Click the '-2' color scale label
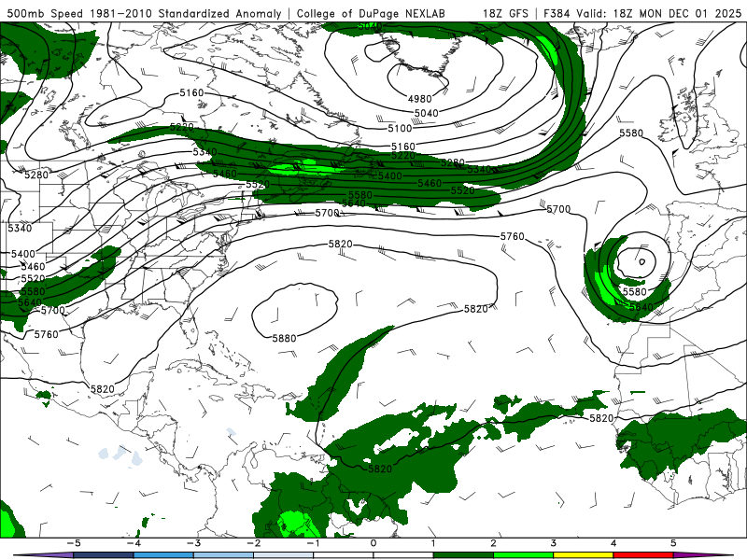747x560 pixels. click(253, 543)
